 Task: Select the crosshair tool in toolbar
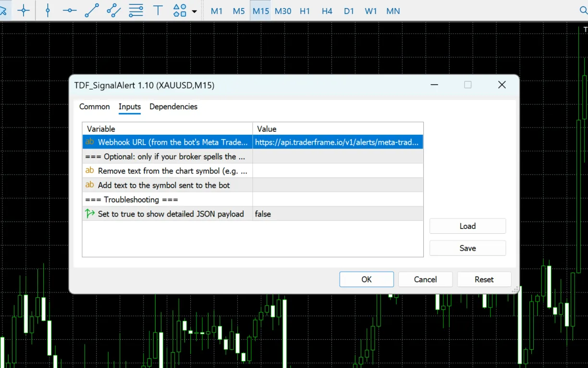pos(24,11)
